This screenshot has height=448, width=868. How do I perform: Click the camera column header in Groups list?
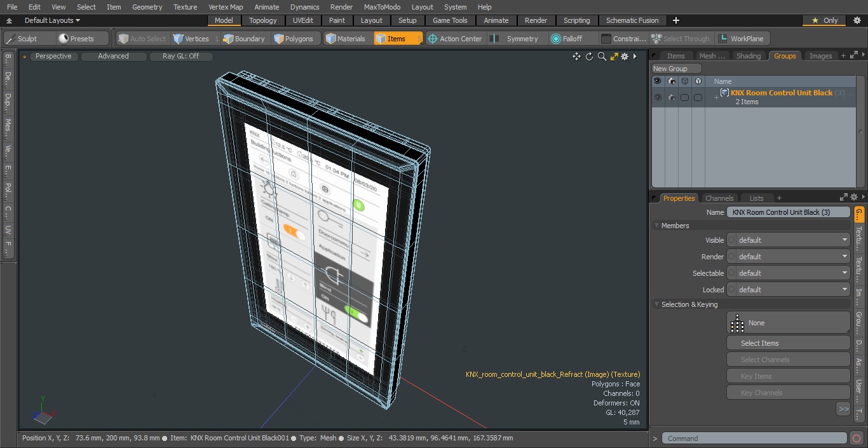click(x=671, y=81)
